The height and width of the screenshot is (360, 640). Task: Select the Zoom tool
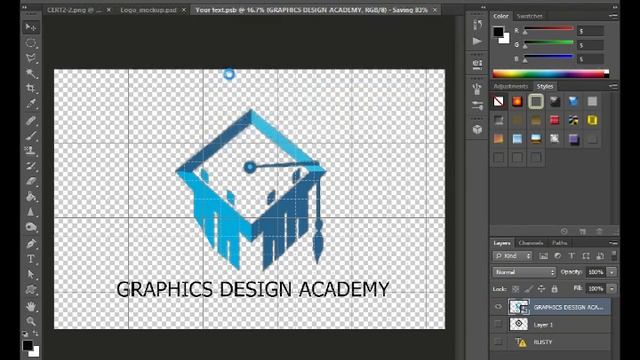click(31, 321)
